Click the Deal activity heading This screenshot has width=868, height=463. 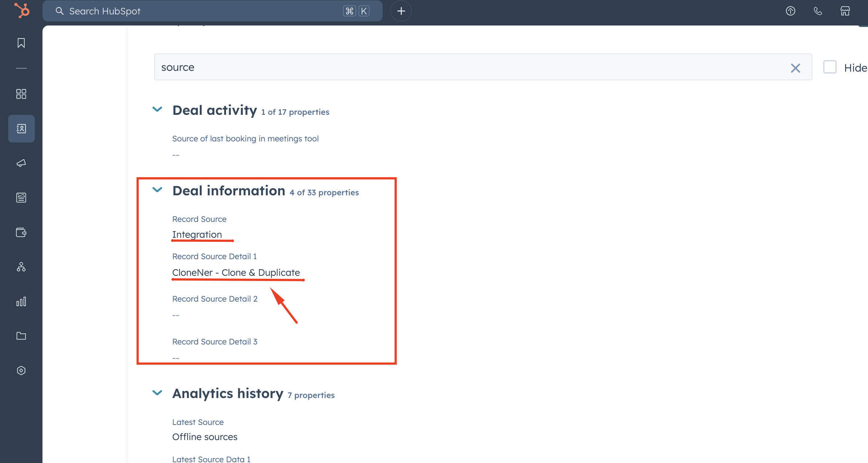tap(215, 110)
